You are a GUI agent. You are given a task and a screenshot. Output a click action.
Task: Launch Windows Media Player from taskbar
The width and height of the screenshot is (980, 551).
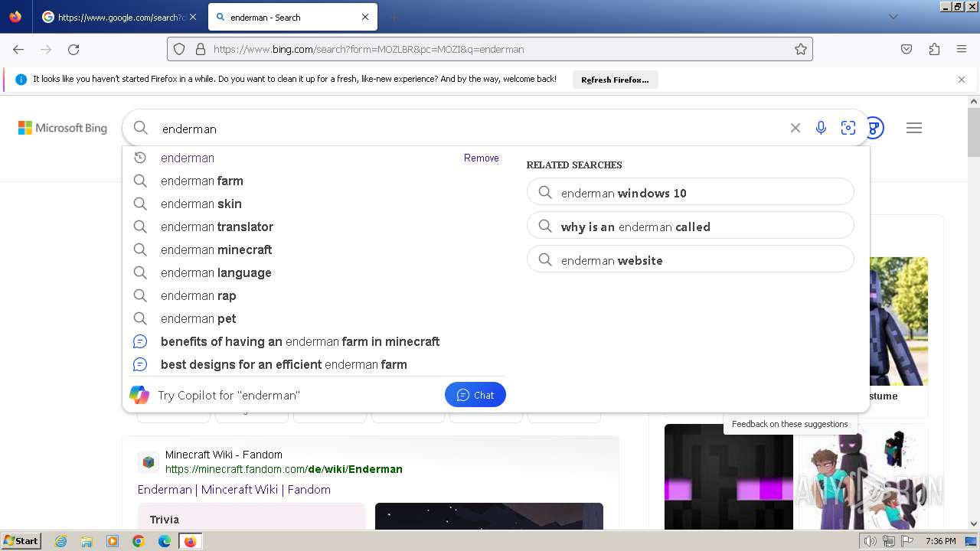click(113, 541)
